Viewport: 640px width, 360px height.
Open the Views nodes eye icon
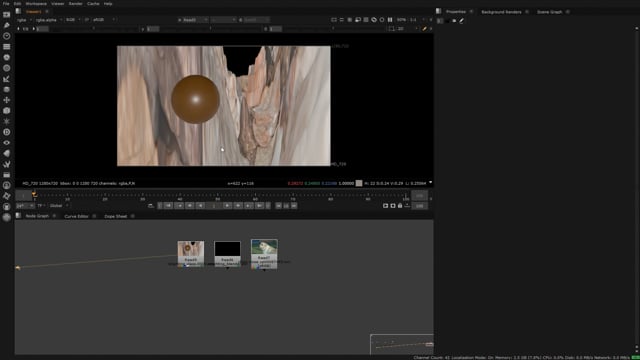coord(7,142)
